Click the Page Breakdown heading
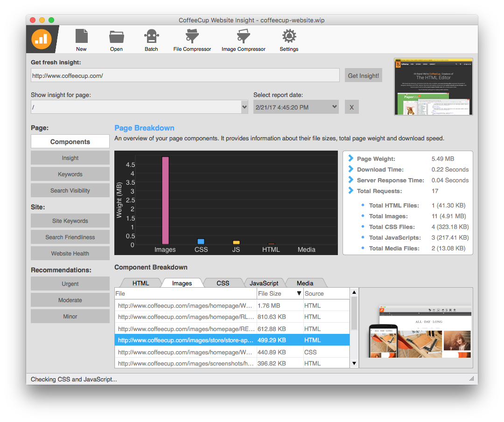 [x=144, y=128]
